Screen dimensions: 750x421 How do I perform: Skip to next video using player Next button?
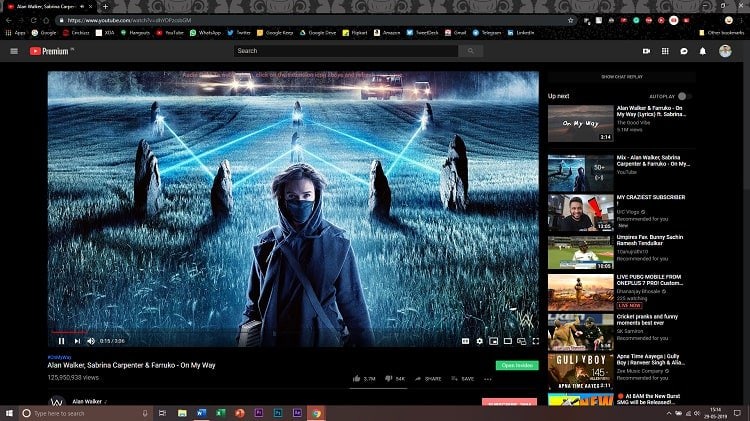(x=77, y=341)
